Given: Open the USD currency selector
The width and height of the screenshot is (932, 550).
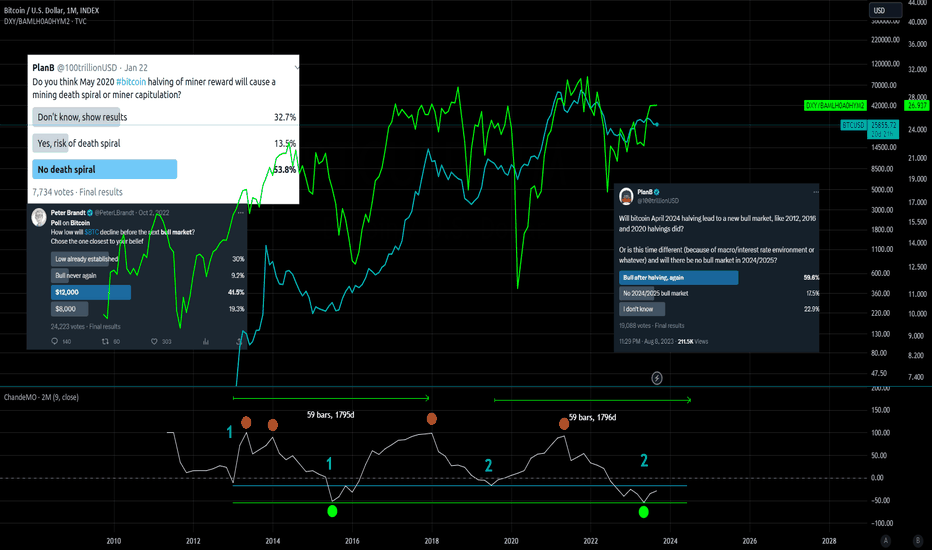Looking at the screenshot, I should [x=884, y=10].
